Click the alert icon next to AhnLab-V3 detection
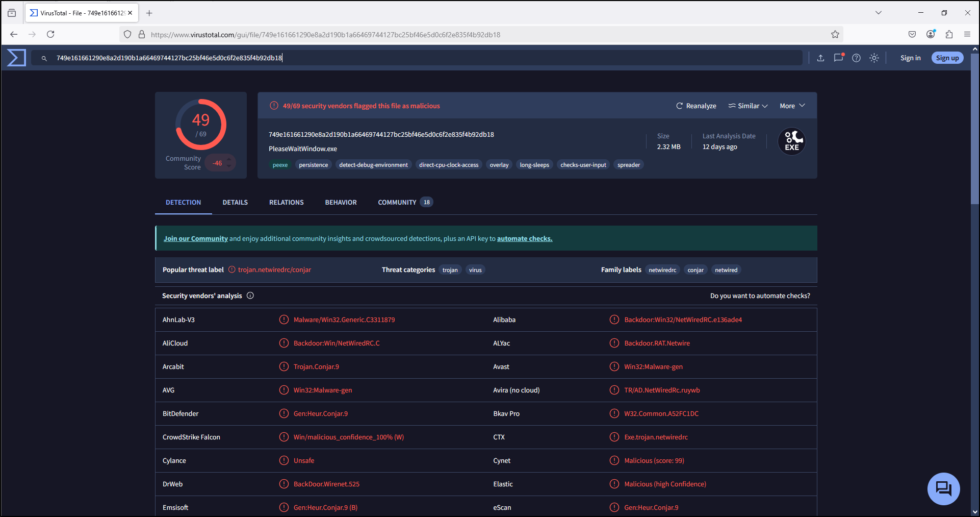Viewport: 980px width, 517px height. click(x=284, y=319)
